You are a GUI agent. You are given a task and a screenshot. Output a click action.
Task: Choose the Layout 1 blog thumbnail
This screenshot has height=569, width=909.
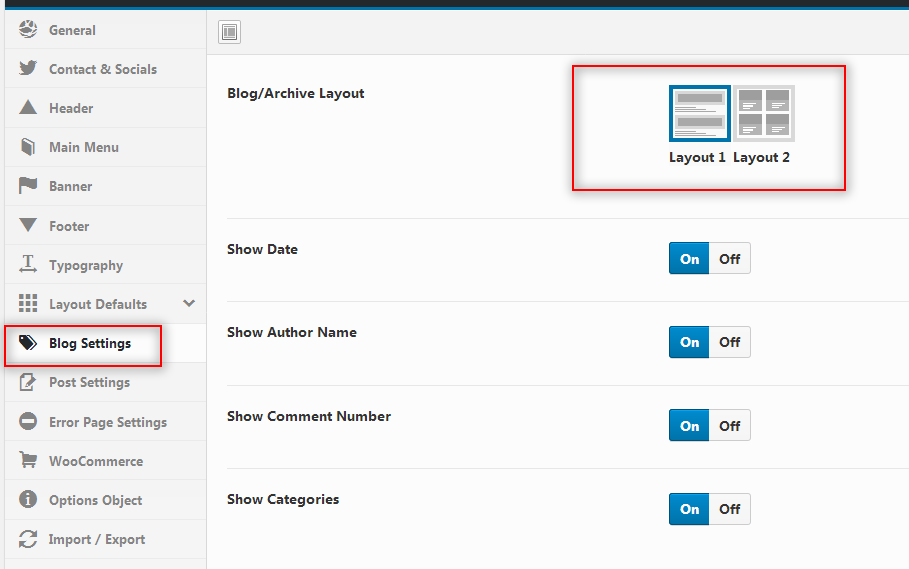coord(700,114)
